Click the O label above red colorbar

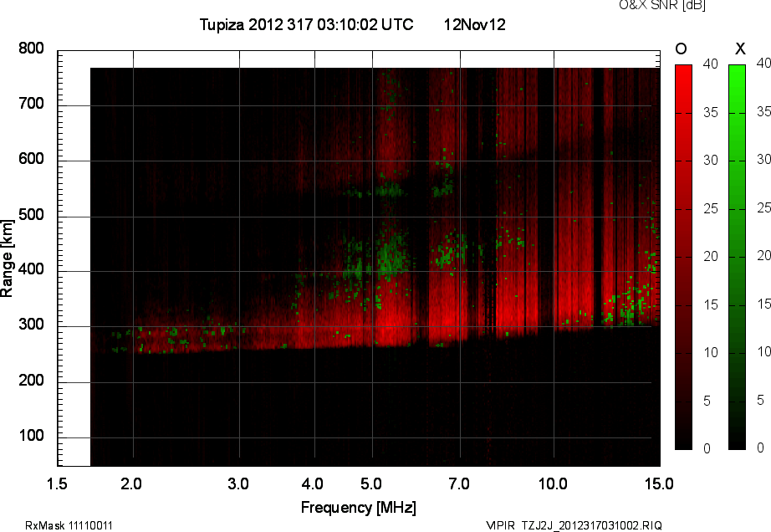[681, 49]
